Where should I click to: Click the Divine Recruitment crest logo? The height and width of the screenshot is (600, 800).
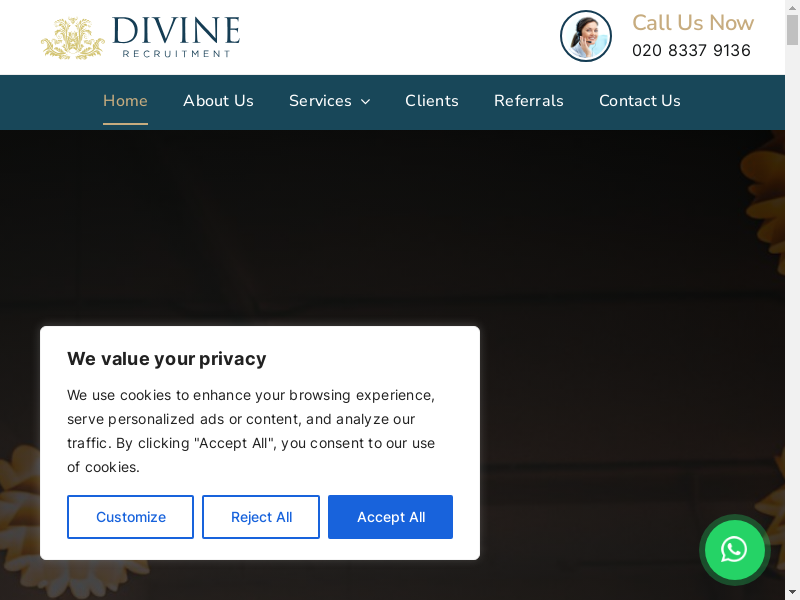click(x=72, y=38)
